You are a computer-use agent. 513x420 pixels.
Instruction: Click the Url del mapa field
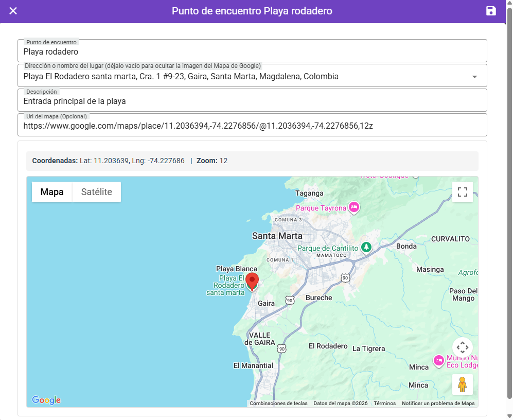(x=252, y=126)
